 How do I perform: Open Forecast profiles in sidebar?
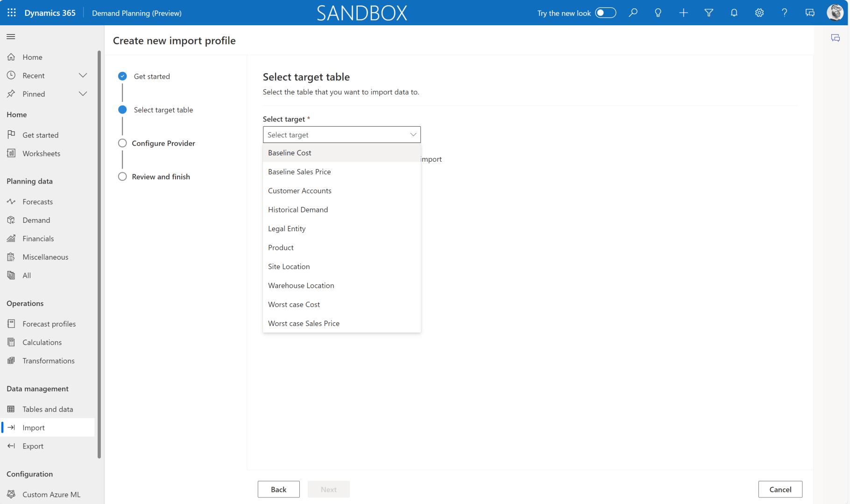(49, 324)
